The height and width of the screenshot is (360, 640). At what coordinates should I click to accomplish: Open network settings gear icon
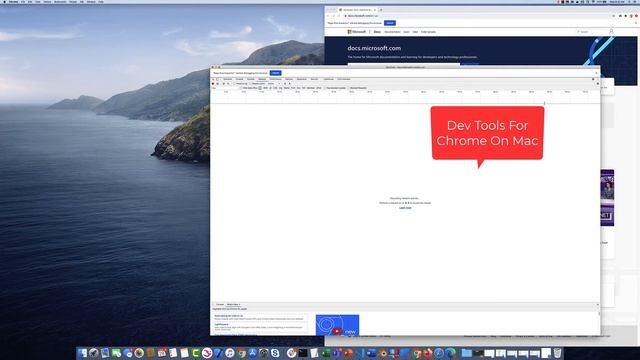[x=598, y=84]
